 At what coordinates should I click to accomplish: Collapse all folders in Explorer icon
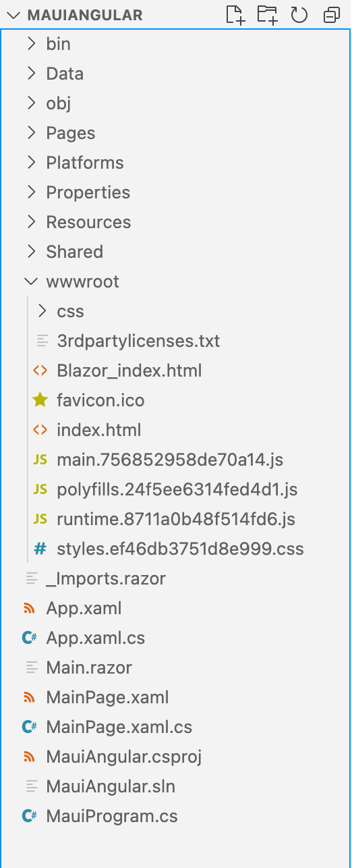tap(332, 15)
